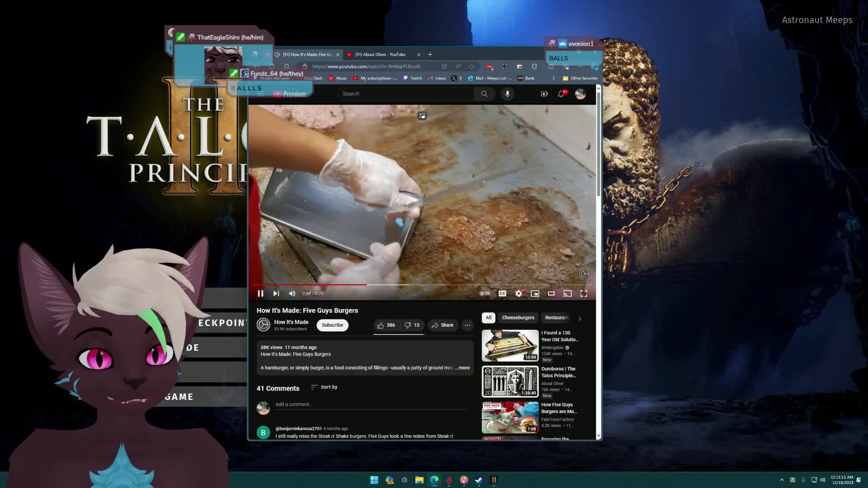Open the How It's Made channel avatar
This screenshot has height=488, width=868.
click(264, 325)
